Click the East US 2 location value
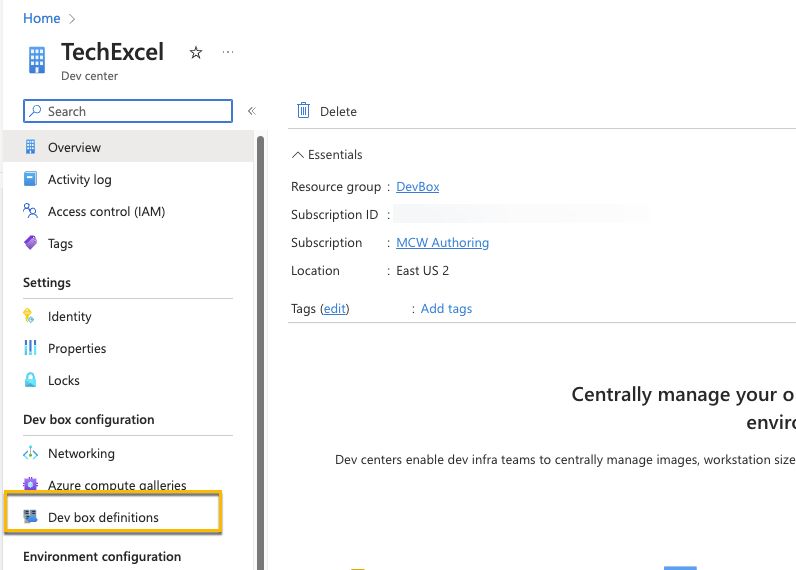Image resolution: width=796 pixels, height=570 pixels. 422,271
